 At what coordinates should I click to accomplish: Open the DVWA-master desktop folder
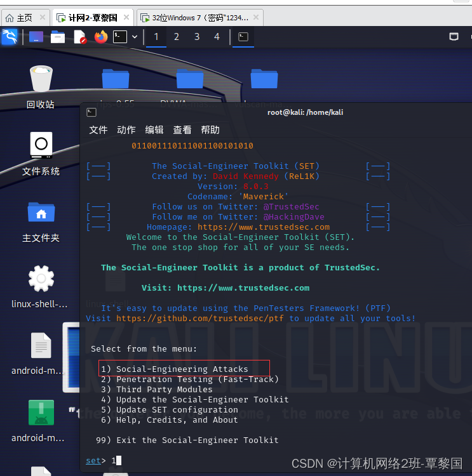tap(190, 79)
